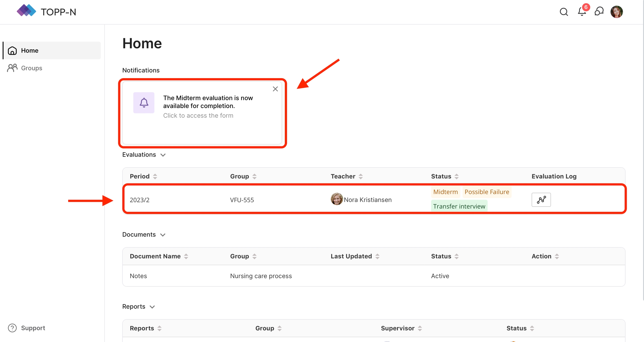
Task: Collapse the Reports section chevron
Action: 152,307
